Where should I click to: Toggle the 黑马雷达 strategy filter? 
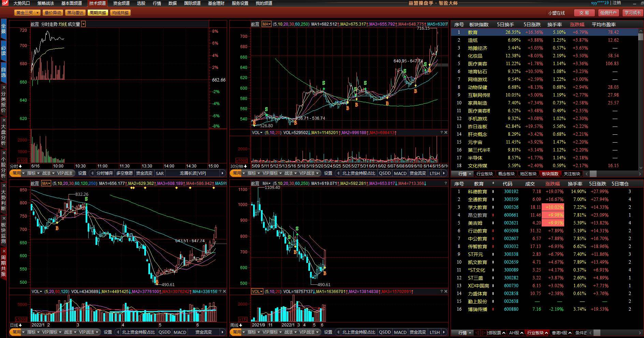tap(75, 13)
